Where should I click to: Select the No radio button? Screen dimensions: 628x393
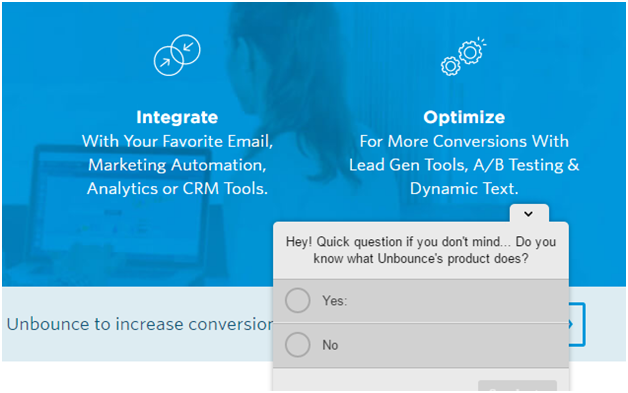(298, 345)
